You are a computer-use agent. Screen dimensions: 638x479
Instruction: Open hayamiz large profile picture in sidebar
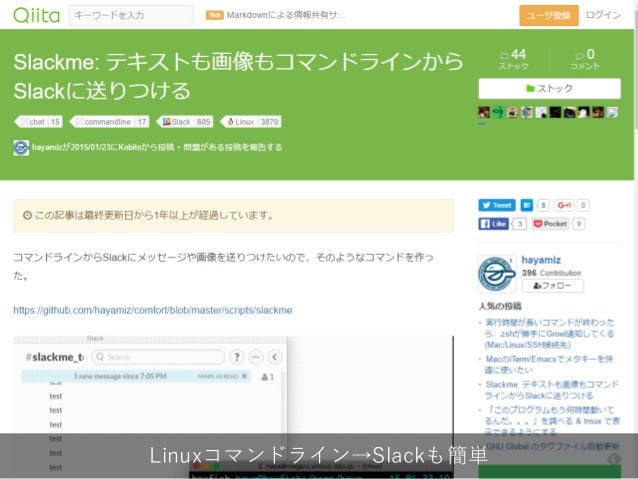pos(497,274)
